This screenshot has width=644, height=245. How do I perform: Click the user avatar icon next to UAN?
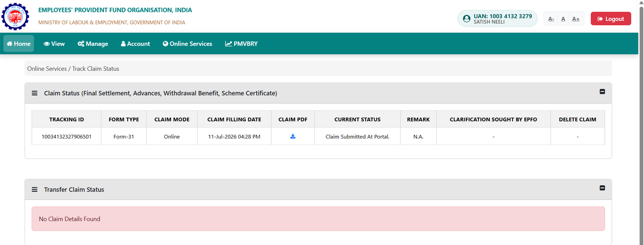click(x=466, y=19)
